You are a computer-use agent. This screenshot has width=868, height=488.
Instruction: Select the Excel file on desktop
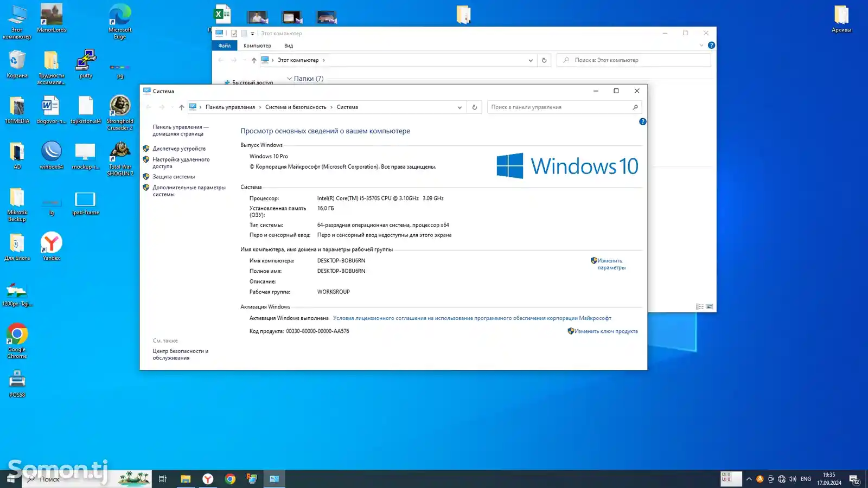222,15
